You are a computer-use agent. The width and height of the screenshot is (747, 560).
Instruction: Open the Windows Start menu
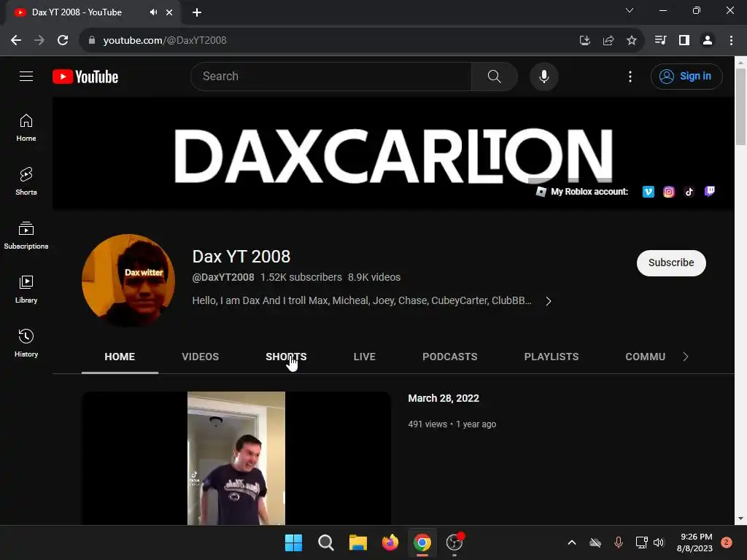pos(293,542)
